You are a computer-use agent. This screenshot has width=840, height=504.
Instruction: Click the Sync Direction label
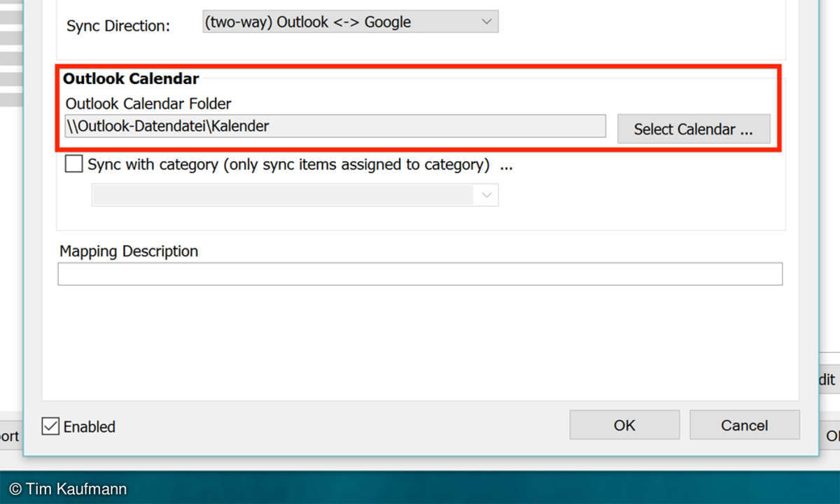[118, 26]
